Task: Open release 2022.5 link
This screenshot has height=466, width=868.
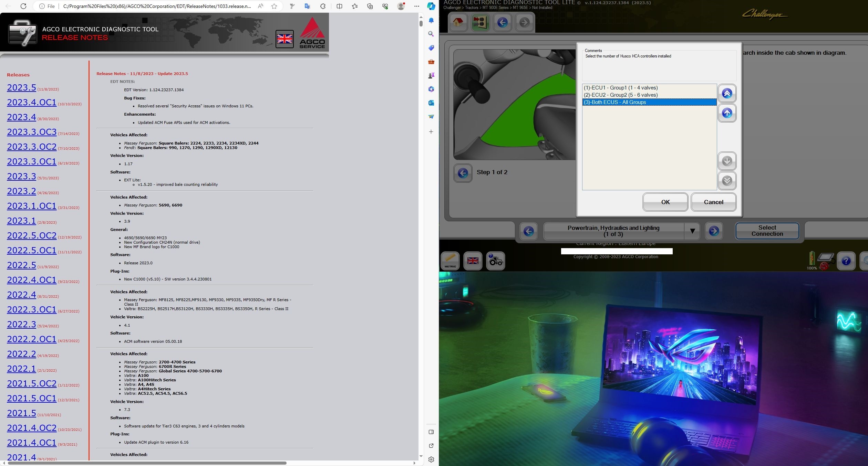Action: click(x=21, y=265)
